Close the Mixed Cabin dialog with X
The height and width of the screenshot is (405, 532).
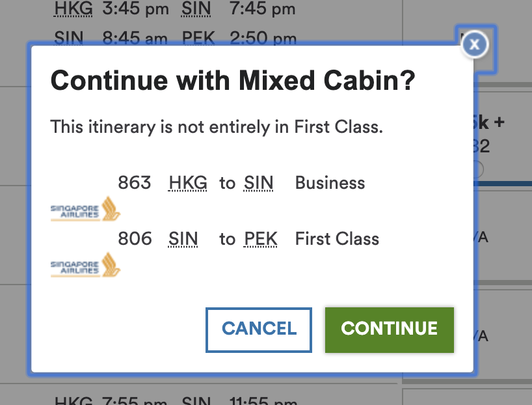click(x=475, y=44)
